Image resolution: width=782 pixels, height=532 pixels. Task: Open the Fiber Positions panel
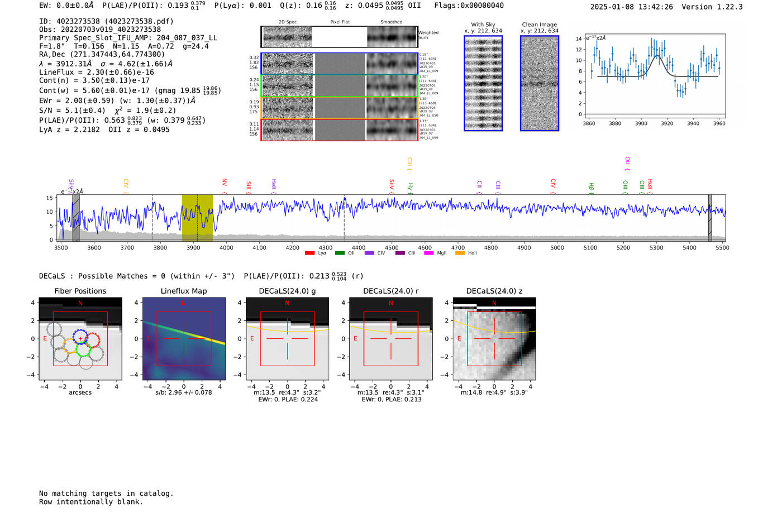[80, 338]
